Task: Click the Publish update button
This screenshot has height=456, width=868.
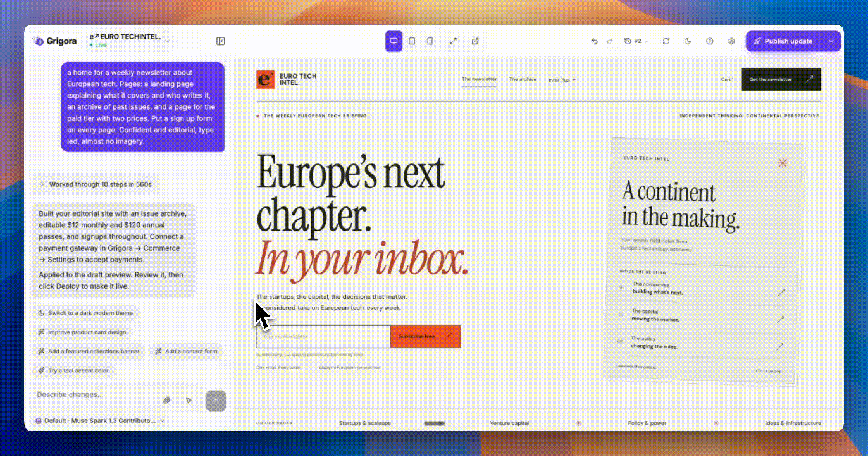Action: point(783,41)
